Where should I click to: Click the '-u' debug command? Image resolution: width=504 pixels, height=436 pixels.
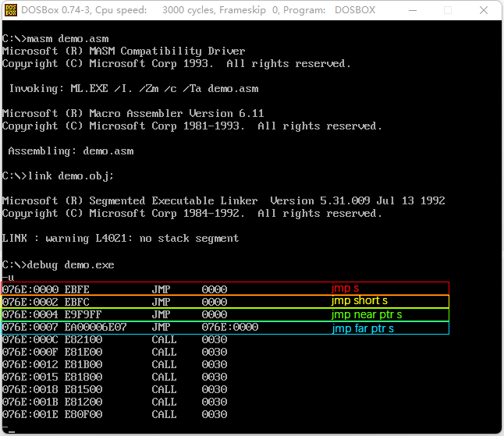pyautogui.click(x=8, y=277)
